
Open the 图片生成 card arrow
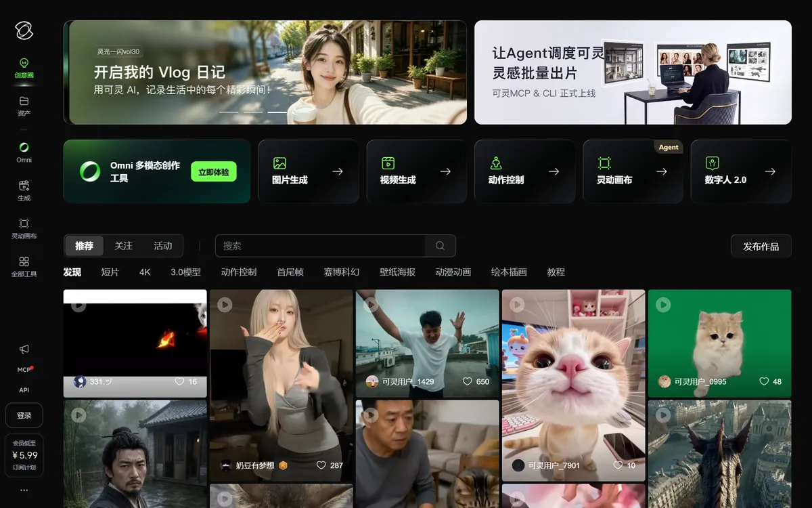click(x=338, y=171)
